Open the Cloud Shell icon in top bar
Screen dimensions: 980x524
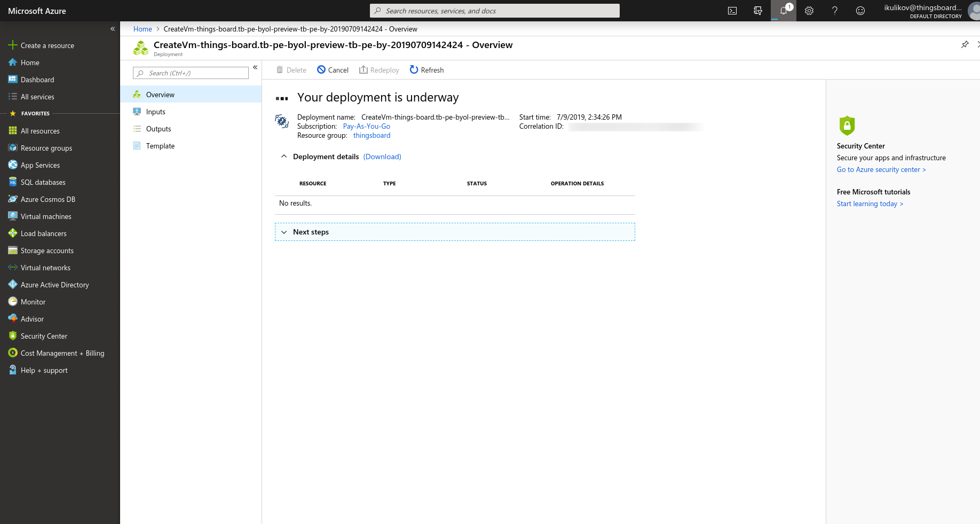pyautogui.click(x=732, y=11)
